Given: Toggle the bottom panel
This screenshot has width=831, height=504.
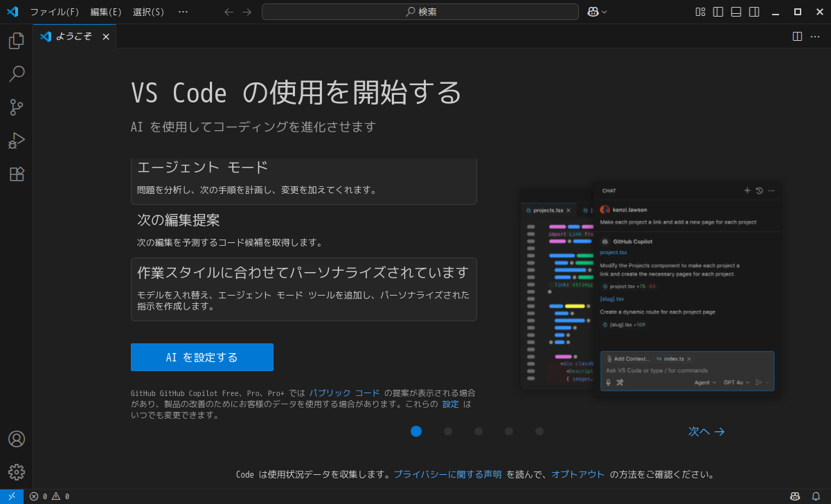Looking at the screenshot, I should 736,12.
